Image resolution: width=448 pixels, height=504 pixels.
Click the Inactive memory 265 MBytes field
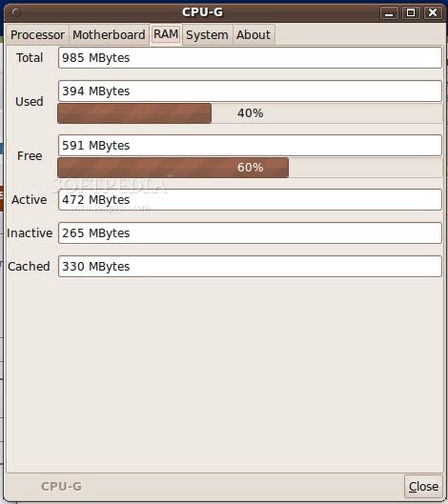click(250, 233)
